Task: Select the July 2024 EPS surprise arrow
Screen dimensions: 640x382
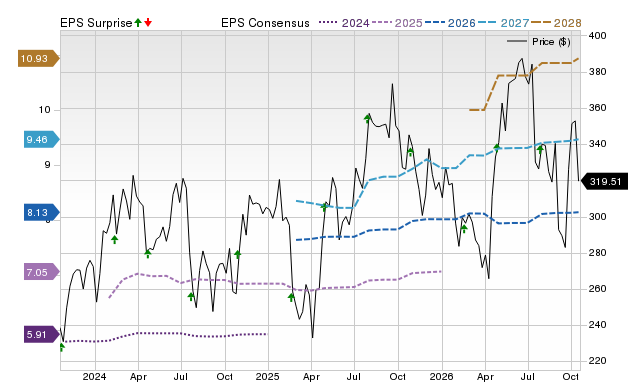Action: (191, 297)
